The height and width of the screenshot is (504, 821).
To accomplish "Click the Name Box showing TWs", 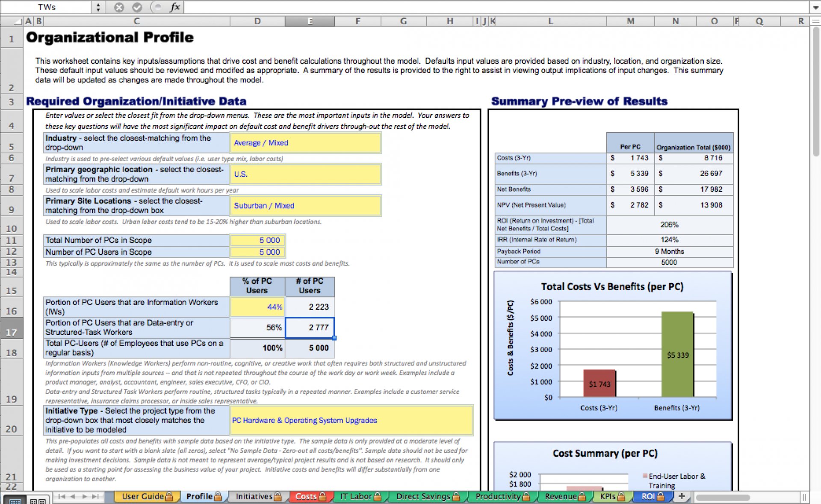I will tap(46, 7).
